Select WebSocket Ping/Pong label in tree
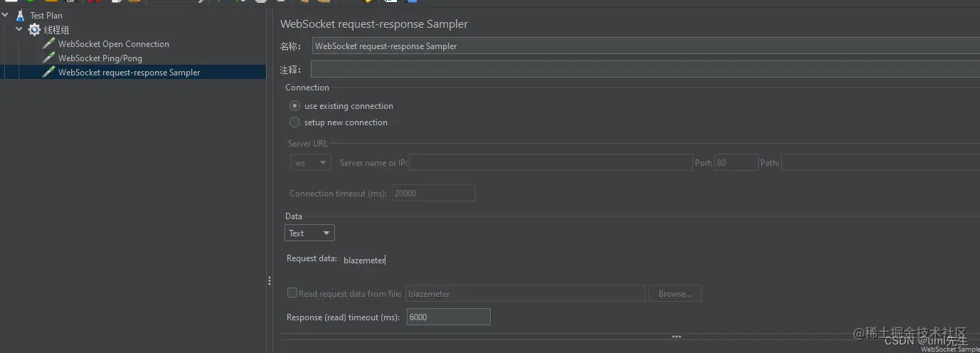 100,58
